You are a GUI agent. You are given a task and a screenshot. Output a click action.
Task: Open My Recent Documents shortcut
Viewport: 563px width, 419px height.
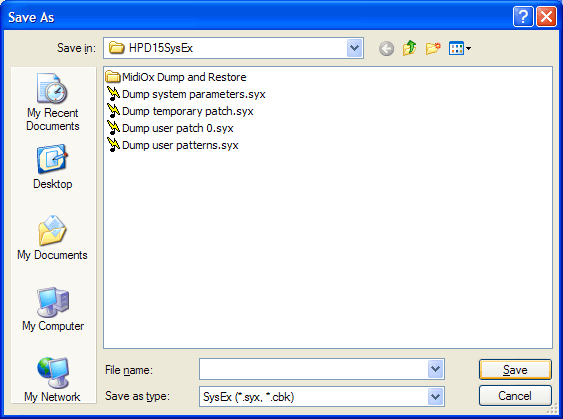click(x=53, y=102)
